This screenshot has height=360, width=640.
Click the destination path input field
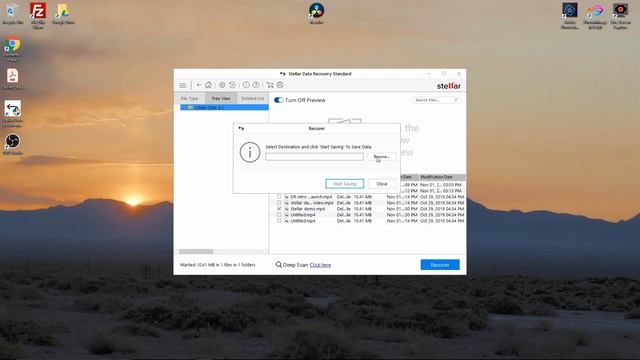click(x=314, y=157)
